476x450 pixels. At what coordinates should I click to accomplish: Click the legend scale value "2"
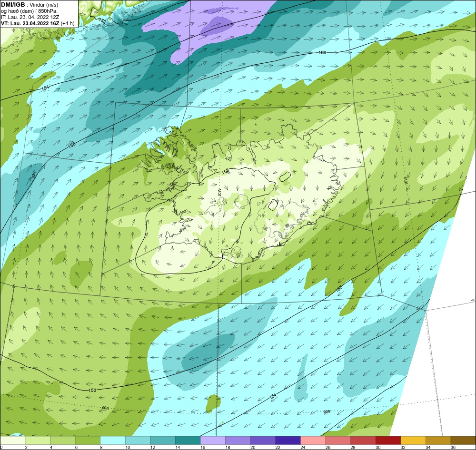tap(26, 447)
